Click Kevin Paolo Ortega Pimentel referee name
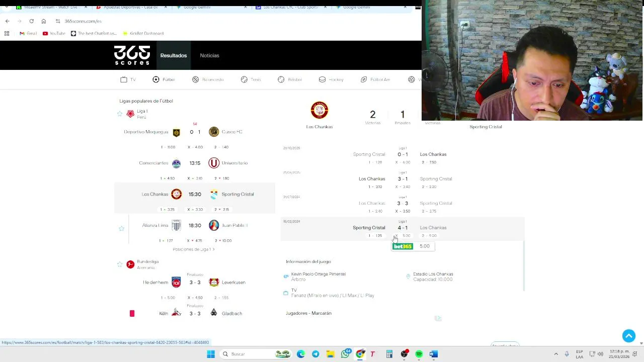Image resolution: width=644 pixels, height=362 pixels. [318, 274]
